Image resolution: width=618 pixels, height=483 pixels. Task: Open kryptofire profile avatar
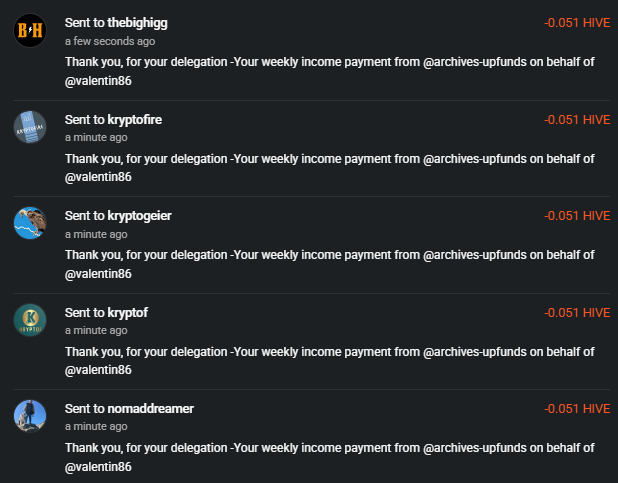(x=30, y=127)
